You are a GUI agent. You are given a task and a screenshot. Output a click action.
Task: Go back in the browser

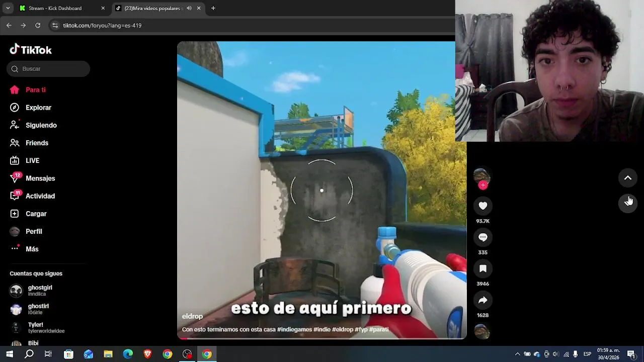point(9,25)
